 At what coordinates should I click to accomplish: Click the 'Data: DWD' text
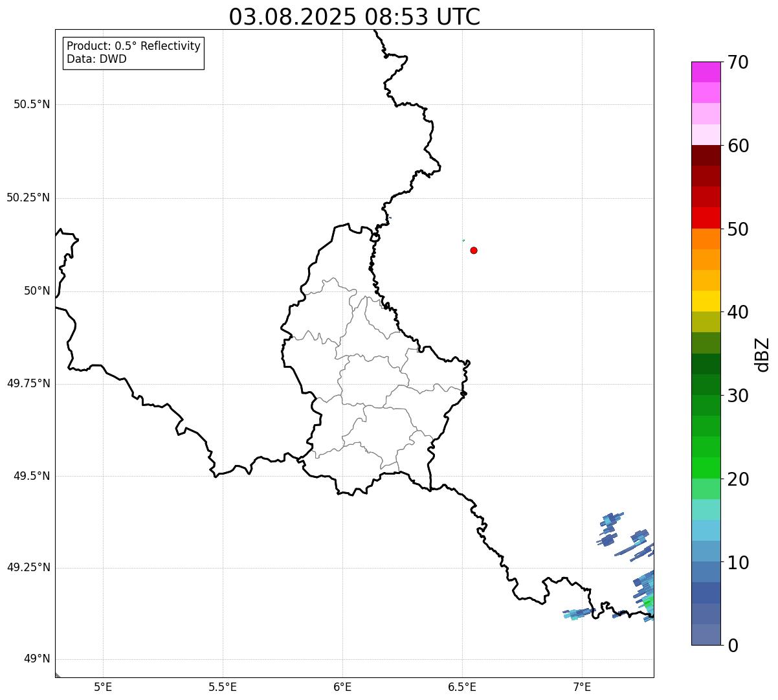click(96, 59)
